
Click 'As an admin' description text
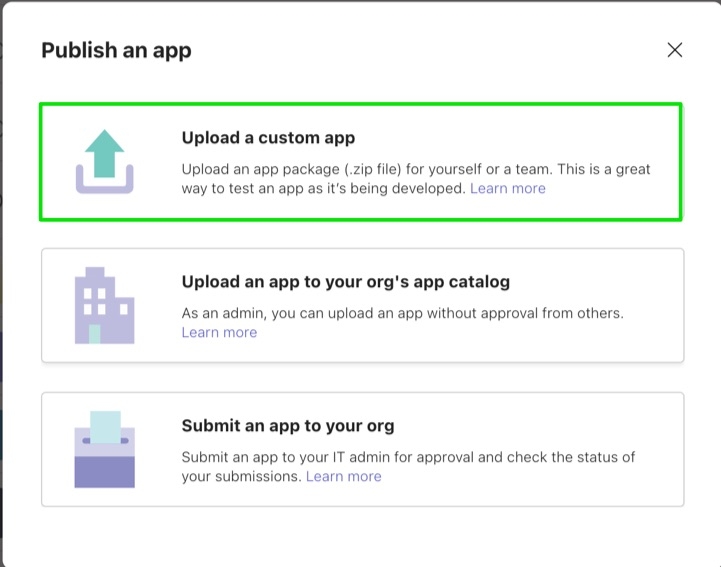click(400, 313)
